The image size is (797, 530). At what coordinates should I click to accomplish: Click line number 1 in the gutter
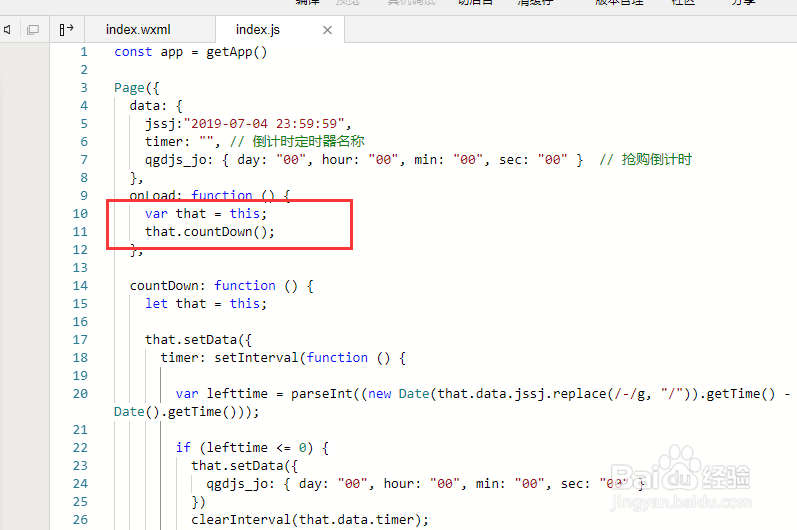84,52
